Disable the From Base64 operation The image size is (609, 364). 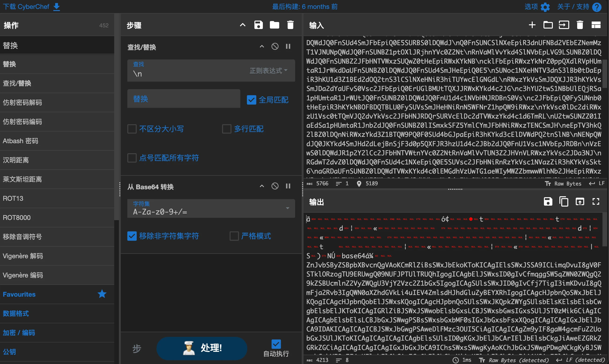pos(275,186)
